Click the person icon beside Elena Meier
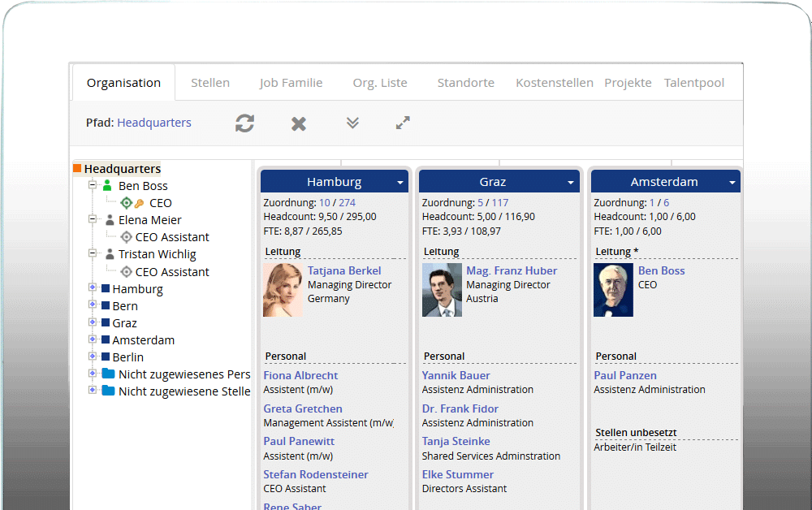This screenshot has width=812, height=510. coord(110,220)
